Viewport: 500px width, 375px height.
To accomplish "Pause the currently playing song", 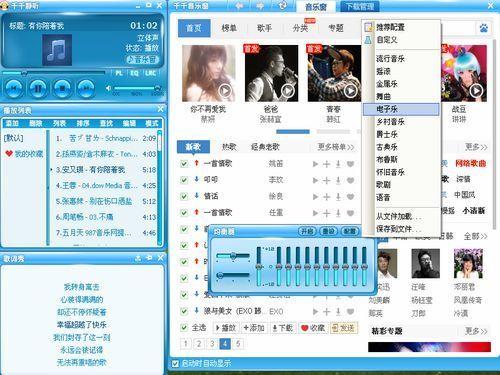I will coord(38,88).
